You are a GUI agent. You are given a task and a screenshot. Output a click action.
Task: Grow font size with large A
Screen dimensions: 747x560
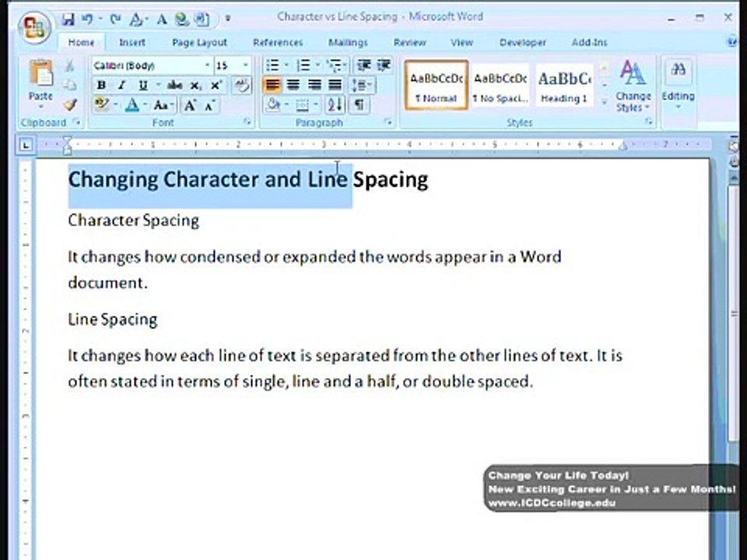[x=190, y=105]
